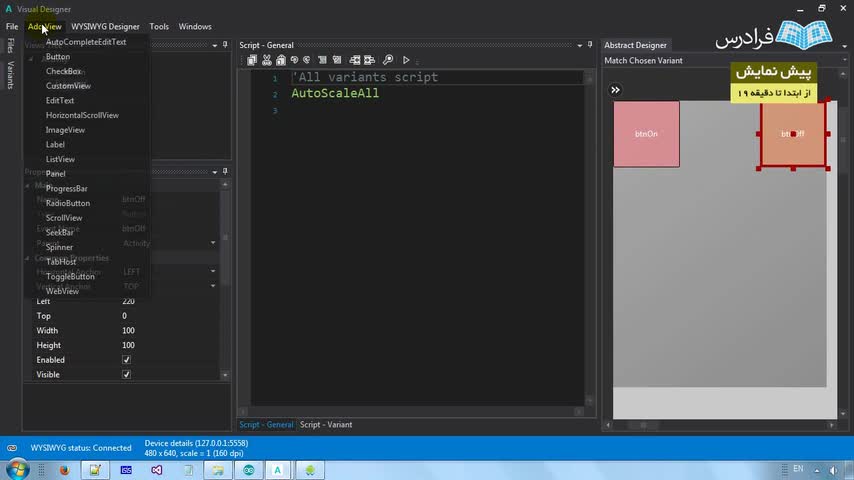The height and width of the screenshot is (480, 854).
Task: Pin the Views panel
Action: (x=225, y=45)
